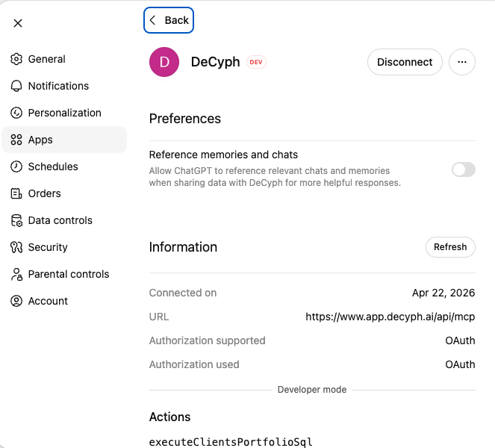Click the DeCyph pink avatar
The width and height of the screenshot is (495, 448).
pyautogui.click(x=164, y=62)
